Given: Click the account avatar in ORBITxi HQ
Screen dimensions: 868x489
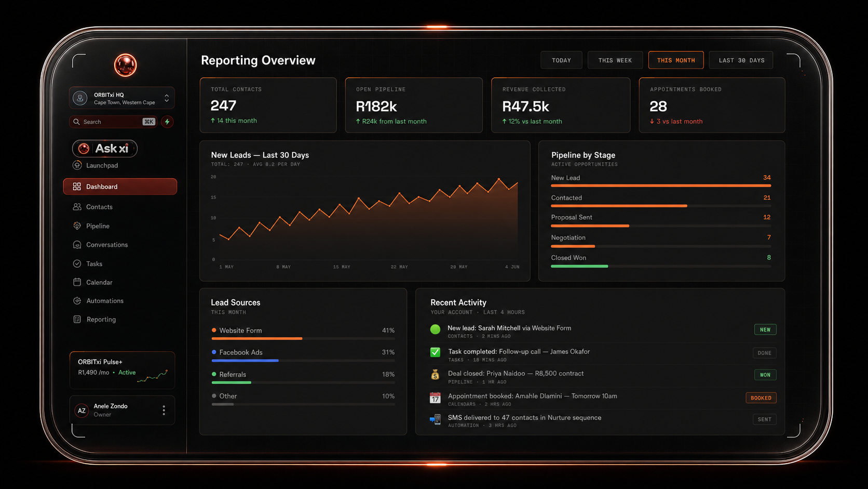Looking at the screenshot, I should 80,98.
